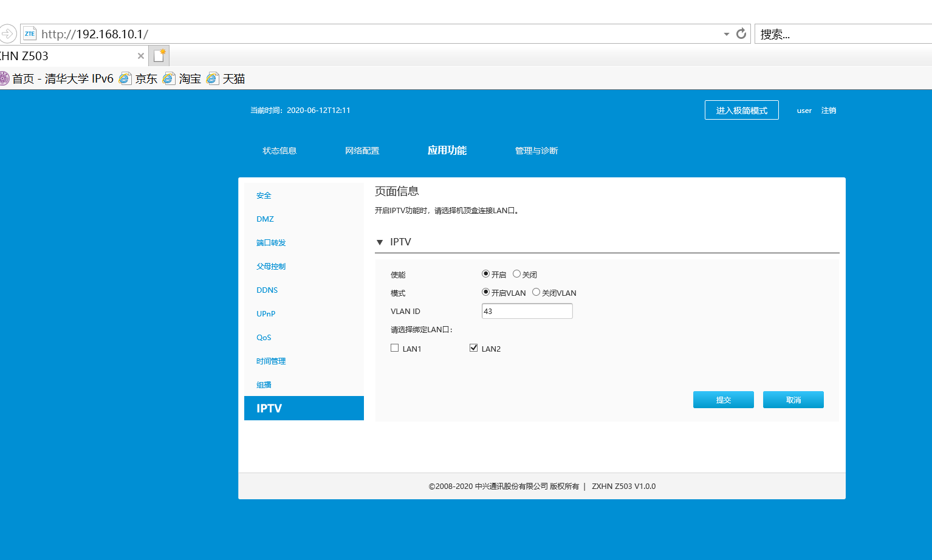The width and height of the screenshot is (932, 560).
Task: Open the 天猫 bookmark
Action: click(226, 78)
